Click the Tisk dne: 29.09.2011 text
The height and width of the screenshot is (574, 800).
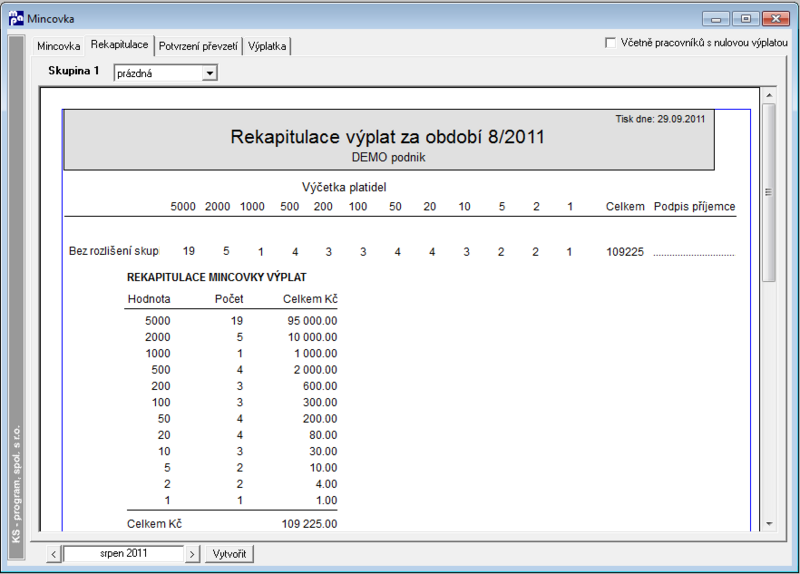pos(660,119)
